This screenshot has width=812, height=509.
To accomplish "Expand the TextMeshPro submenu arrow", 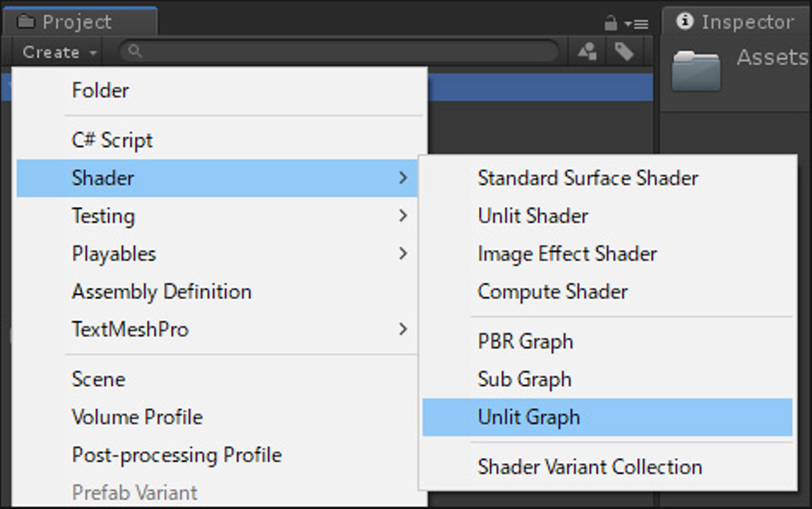I will point(403,329).
